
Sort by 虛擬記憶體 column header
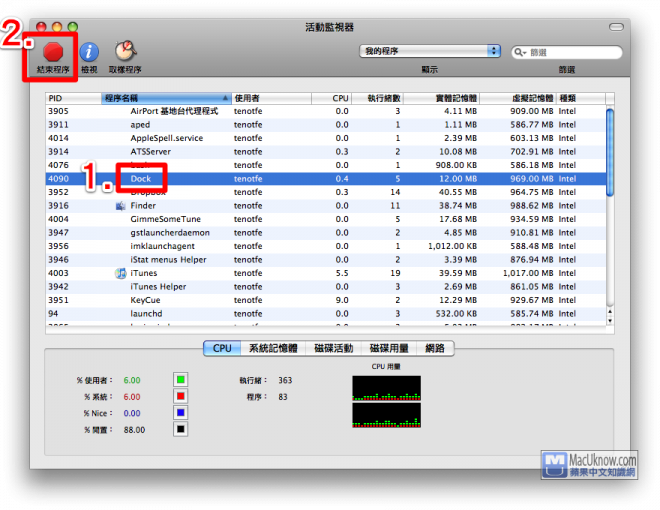point(517,98)
